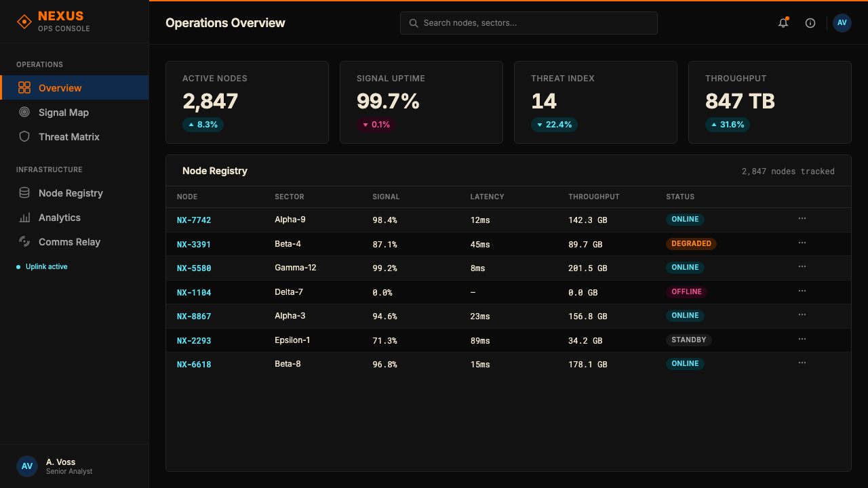
Task: Click the 201.5 GB throughput value
Action: click(588, 268)
